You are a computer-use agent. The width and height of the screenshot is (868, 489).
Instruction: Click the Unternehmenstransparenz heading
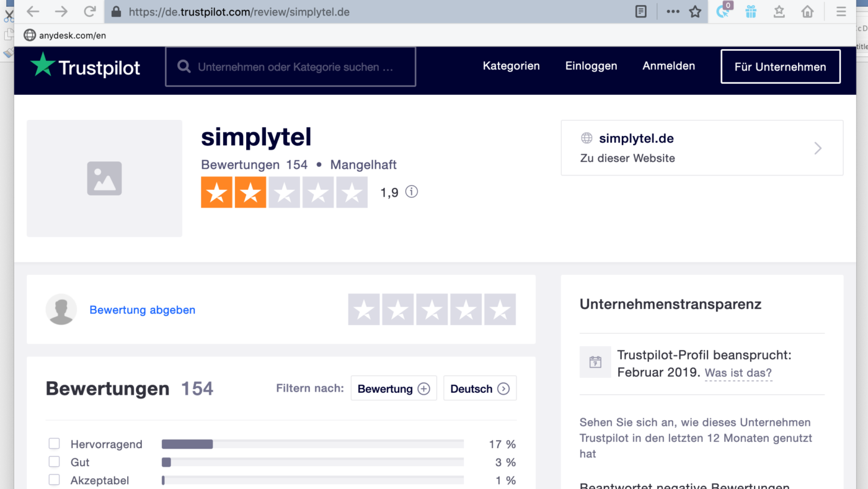[670, 304]
